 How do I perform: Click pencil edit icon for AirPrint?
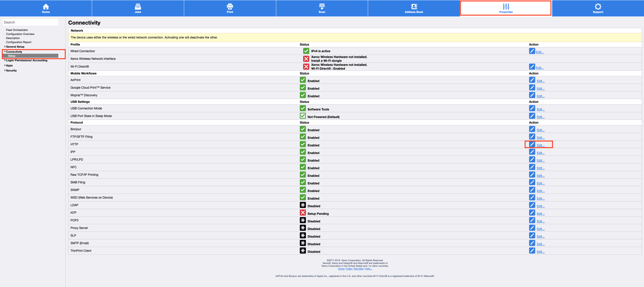(x=532, y=80)
